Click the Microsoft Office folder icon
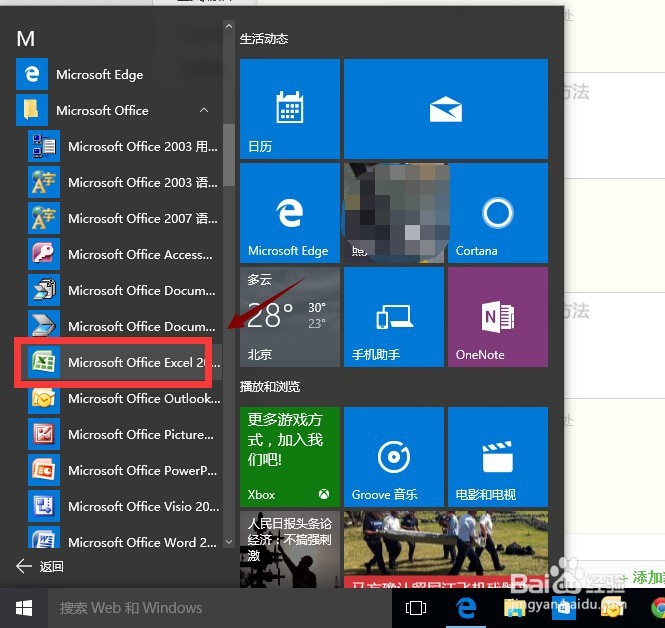 click(32, 110)
